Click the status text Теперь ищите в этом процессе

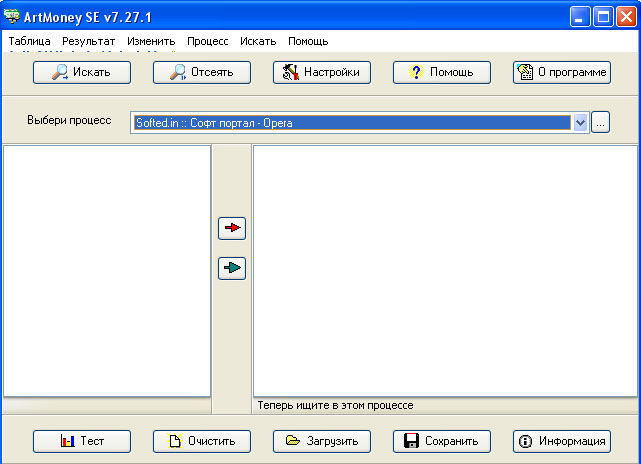tap(335, 405)
